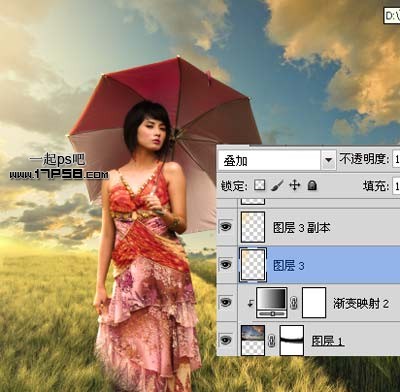Viewport: 400px width, 392px height.
Task: Select the layer mask of 渐变映射 2
Action: click(x=314, y=303)
